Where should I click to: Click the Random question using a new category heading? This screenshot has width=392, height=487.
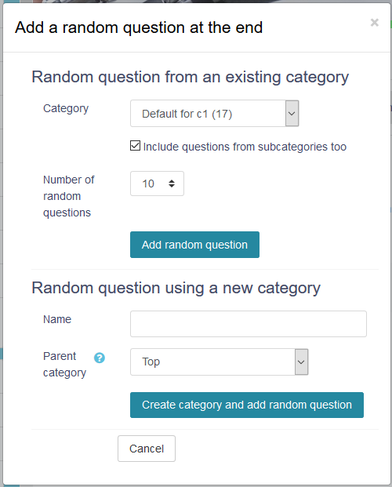[176, 288]
